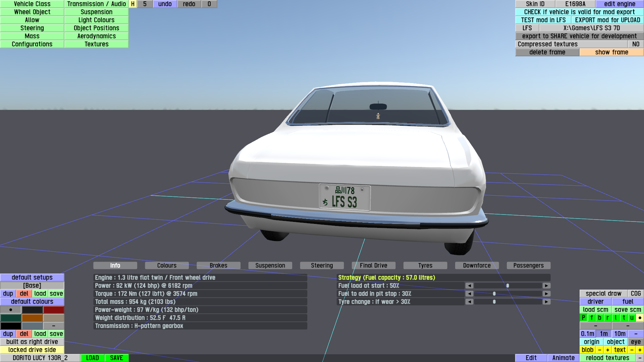Click the H gearbox indicator button
644x362 pixels.
[x=133, y=4]
